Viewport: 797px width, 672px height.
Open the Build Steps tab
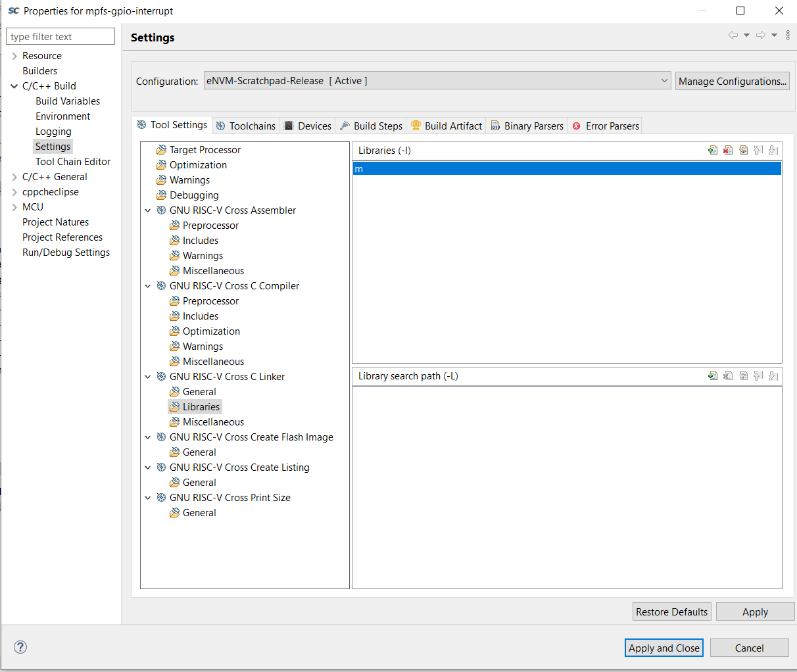372,126
